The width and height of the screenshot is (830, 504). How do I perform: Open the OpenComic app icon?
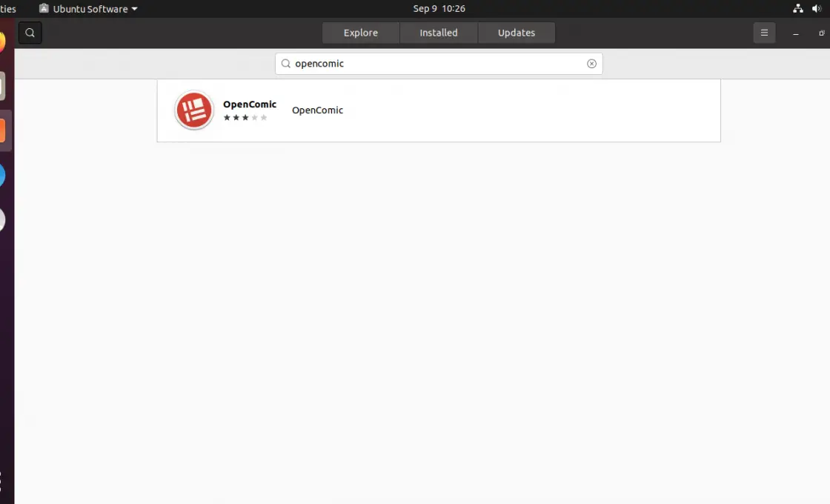[194, 110]
